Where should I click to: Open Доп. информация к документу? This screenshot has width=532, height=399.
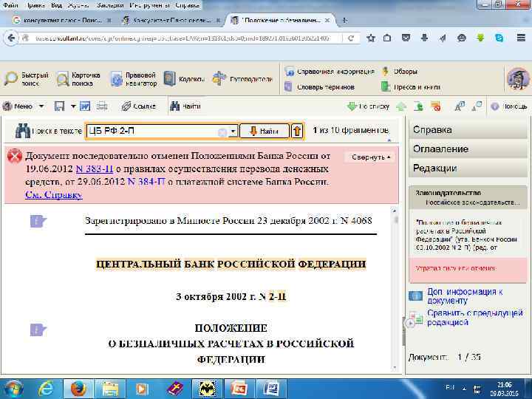pos(465,296)
